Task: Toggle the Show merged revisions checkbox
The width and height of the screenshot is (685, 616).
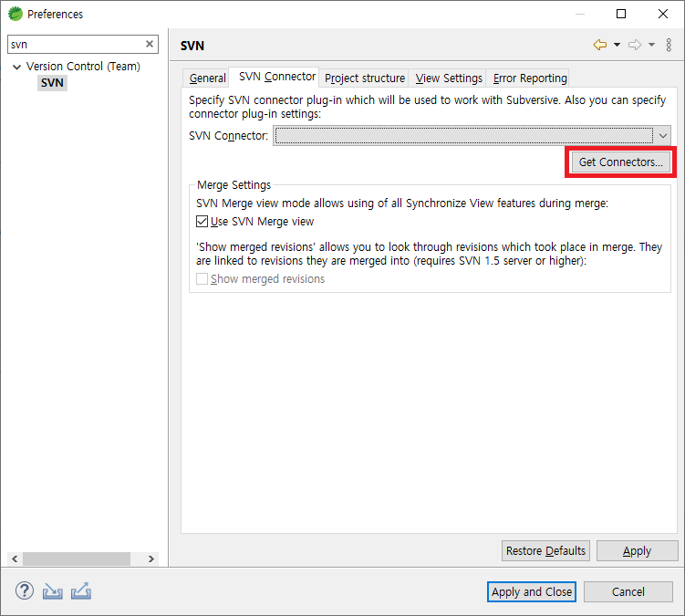Action: pyautogui.click(x=202, y=279)
